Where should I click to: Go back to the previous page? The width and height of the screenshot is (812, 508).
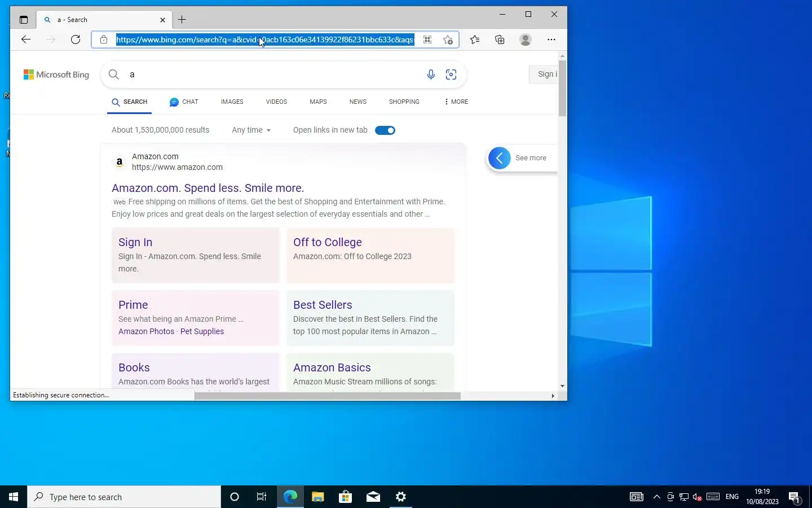[x=26, y=40]
